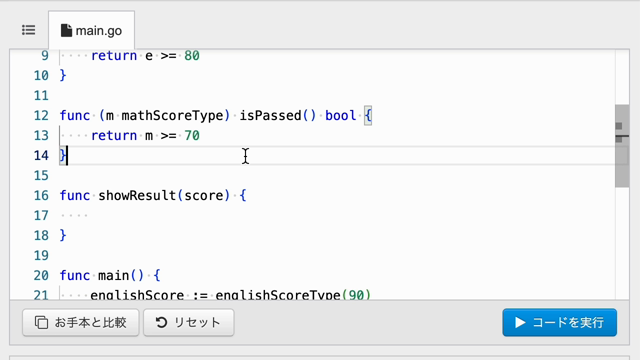Click the score parameter in showResult

(x=204, y=196)
